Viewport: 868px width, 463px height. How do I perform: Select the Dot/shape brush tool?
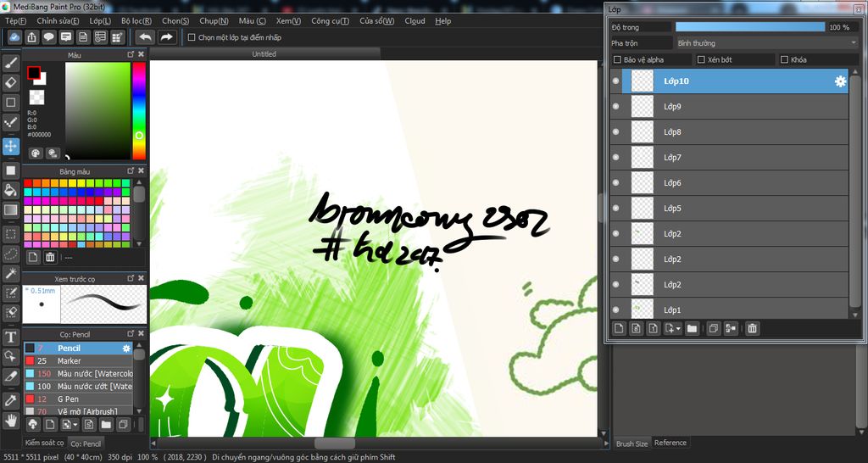click(x=11, y=122)
